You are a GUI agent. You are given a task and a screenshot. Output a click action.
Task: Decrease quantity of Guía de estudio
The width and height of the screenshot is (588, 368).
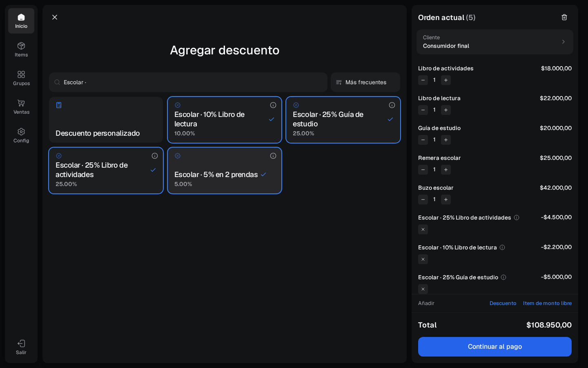(x=423, y=140)
